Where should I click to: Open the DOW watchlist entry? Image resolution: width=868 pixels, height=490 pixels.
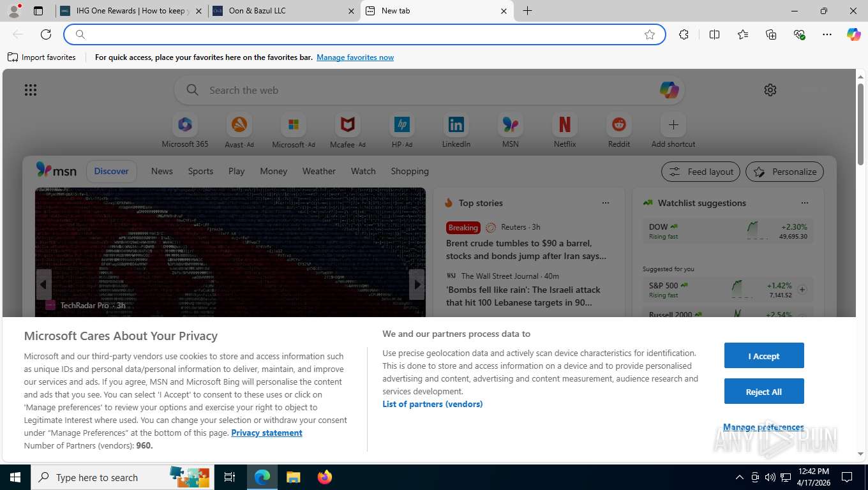click(728, 231)
